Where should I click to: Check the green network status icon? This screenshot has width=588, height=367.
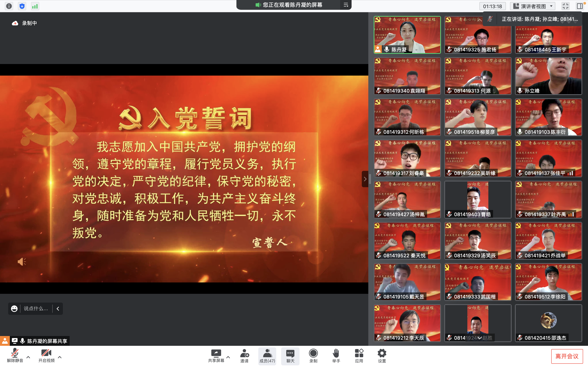pos(35,6)
